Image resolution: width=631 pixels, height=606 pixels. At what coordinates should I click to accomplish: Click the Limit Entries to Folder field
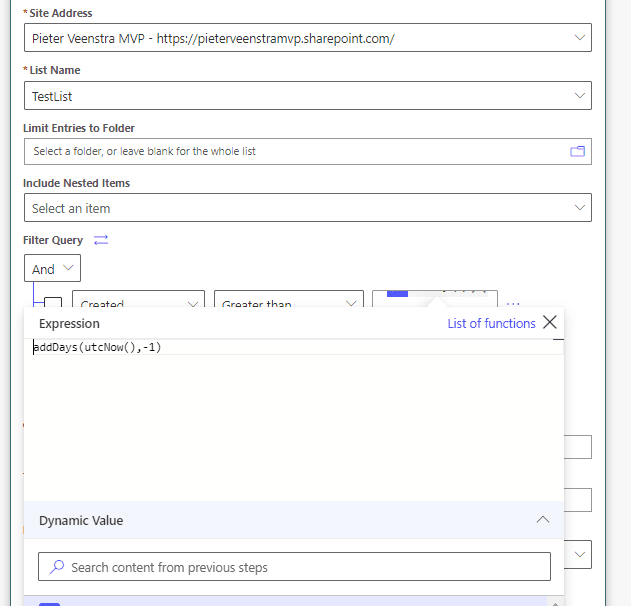pos(307,151)
